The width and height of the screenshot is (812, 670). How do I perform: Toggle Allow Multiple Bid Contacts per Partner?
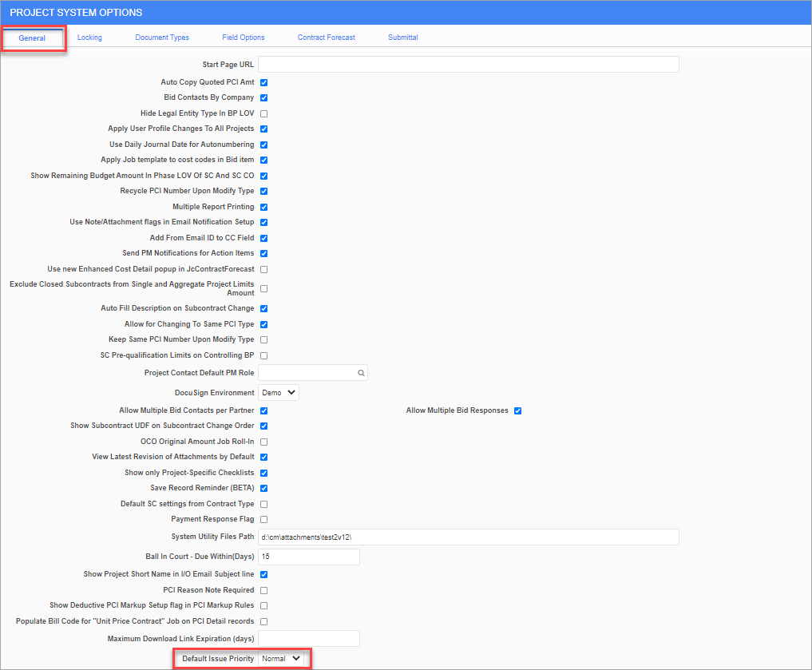point(264,410)
